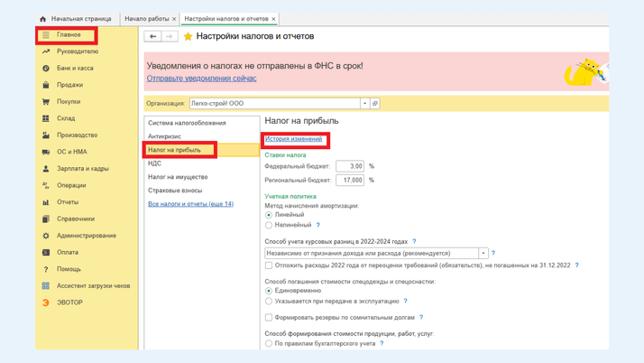Click the Производство factory icon
Screen dimensions: 644x363
46,135
